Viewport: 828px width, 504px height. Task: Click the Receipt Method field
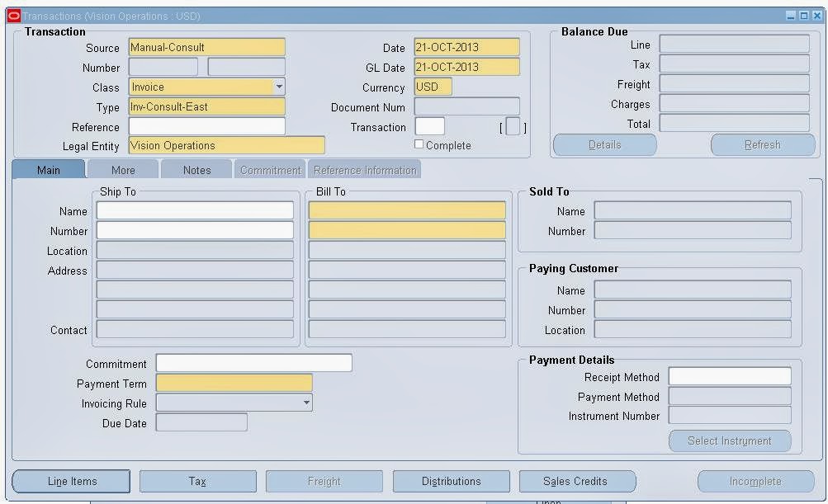coord(729,377)
